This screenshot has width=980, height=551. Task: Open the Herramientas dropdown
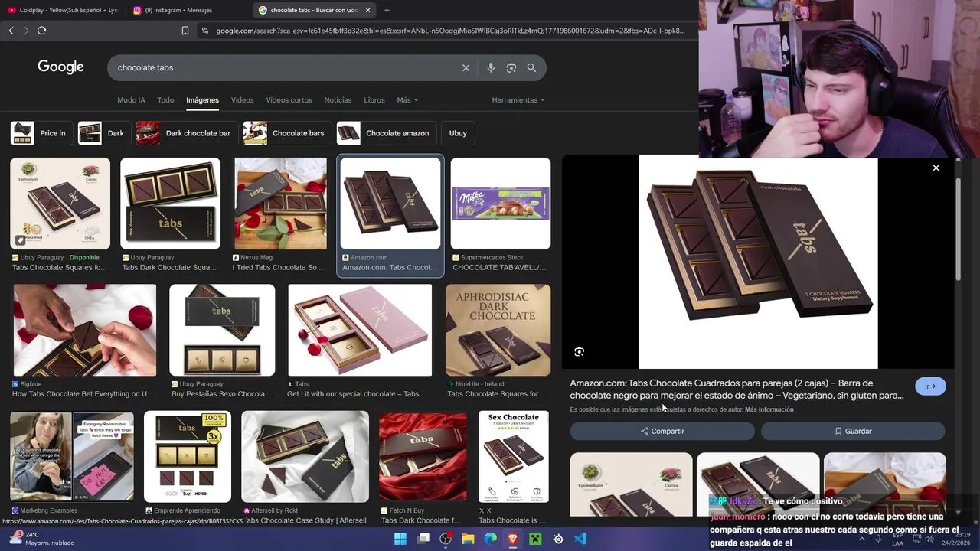518,100
